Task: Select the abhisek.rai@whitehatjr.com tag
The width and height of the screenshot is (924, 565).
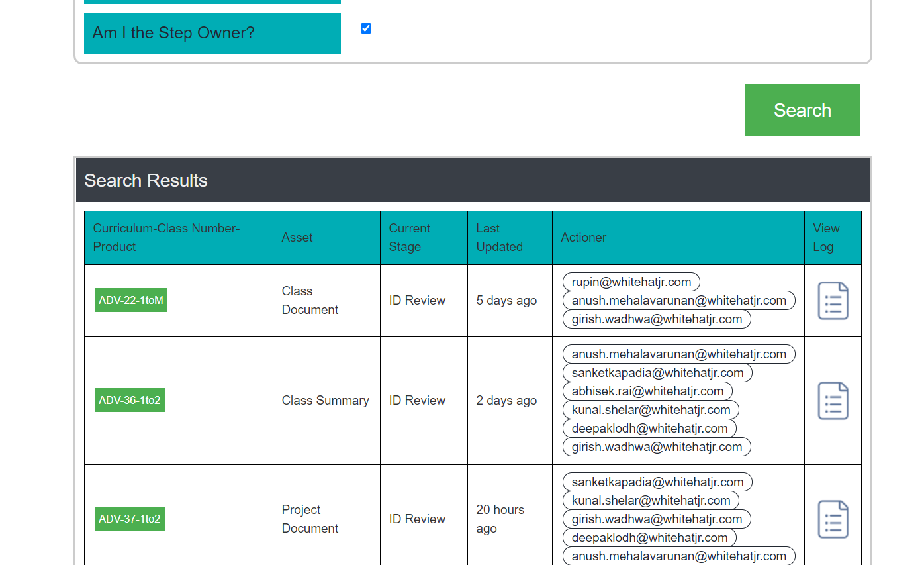Action: tap(647, 391)
